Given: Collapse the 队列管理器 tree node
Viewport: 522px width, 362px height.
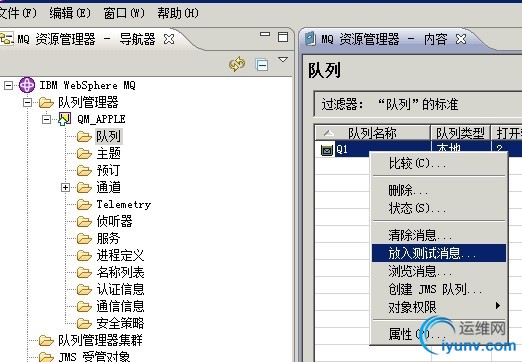Looking at the screenshot, I should point(28,102).
